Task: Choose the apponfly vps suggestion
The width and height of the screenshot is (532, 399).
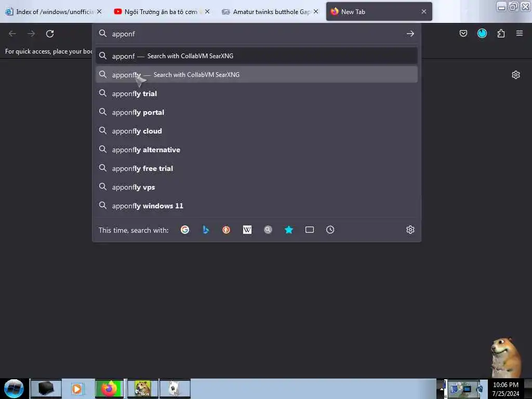Action: point(257,187)
